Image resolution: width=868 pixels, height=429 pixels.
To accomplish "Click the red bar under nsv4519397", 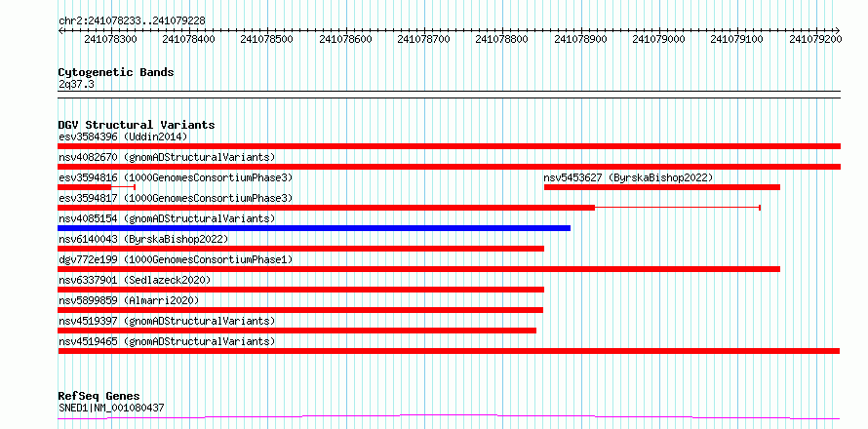I will pos(296,331).
